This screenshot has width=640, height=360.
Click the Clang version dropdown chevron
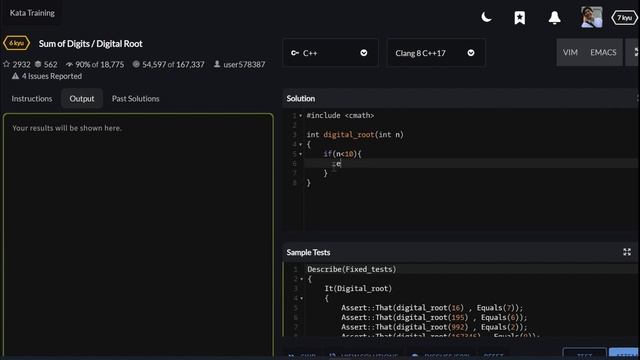[x=471, y=53]
